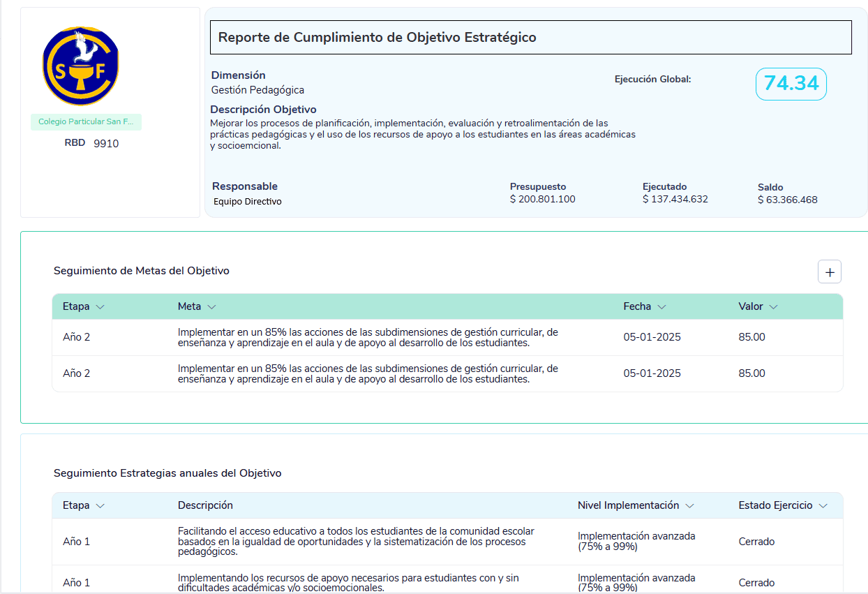Image resolution: width=868 pixels, height=594 pixels.
Task: Click the strategy description starting "Implementando los recursos"
Action: coord(348,583)
